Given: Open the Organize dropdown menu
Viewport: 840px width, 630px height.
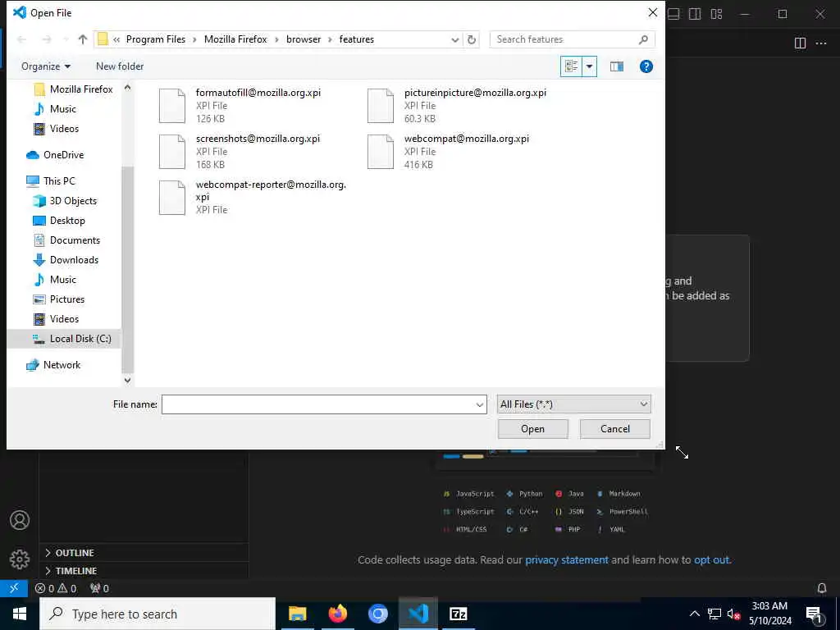Looking at the screenshot, I should coord(46,66).
